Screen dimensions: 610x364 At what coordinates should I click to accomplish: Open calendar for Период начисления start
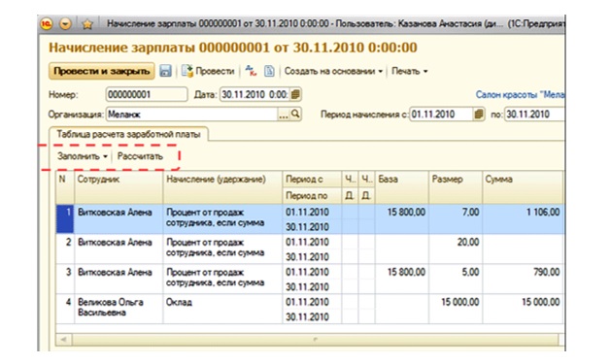pyautogui.click(x=479, y=115)
